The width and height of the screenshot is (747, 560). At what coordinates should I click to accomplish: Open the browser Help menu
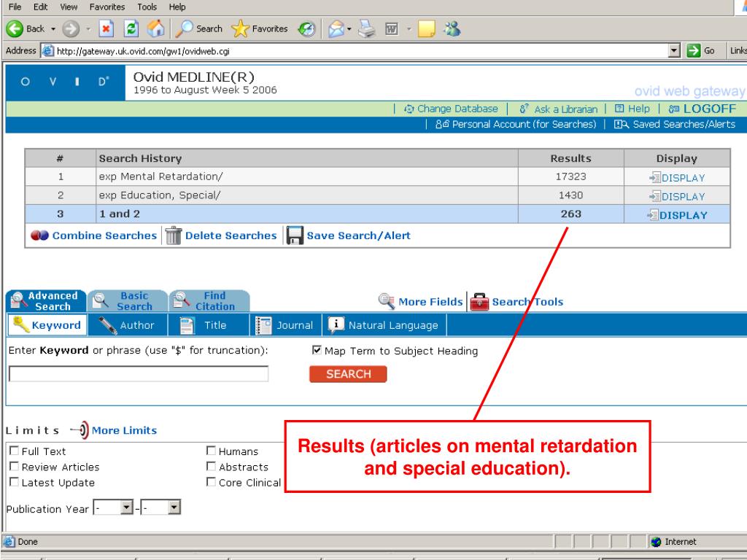[177, 7]
